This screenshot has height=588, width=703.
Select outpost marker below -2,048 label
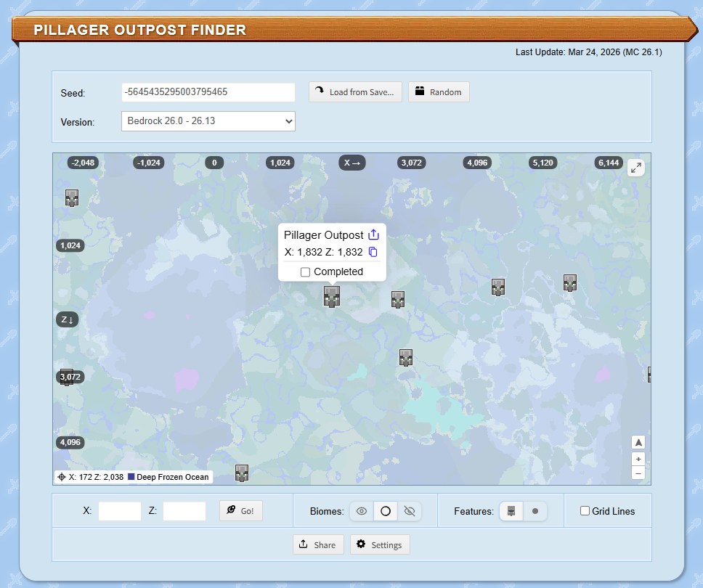(72, 197)
